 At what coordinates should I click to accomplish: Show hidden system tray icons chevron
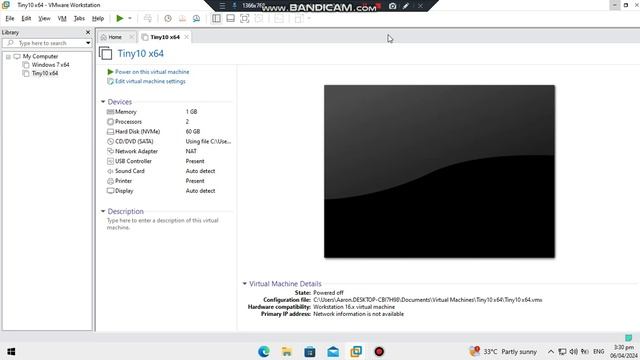pos(551,351)
